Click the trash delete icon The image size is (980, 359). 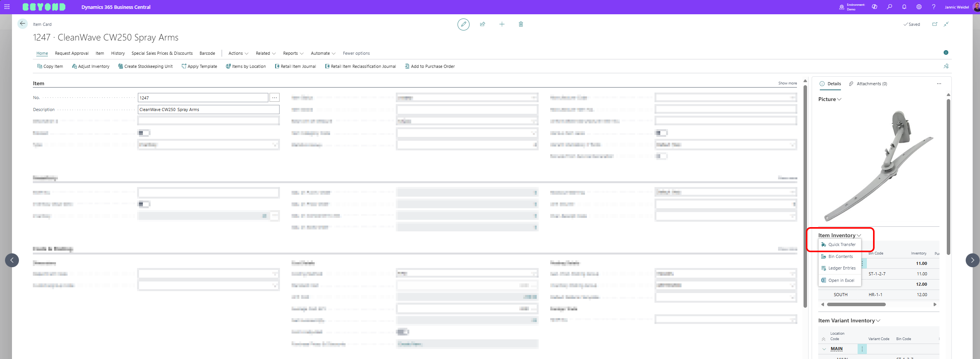coord(521,24)
